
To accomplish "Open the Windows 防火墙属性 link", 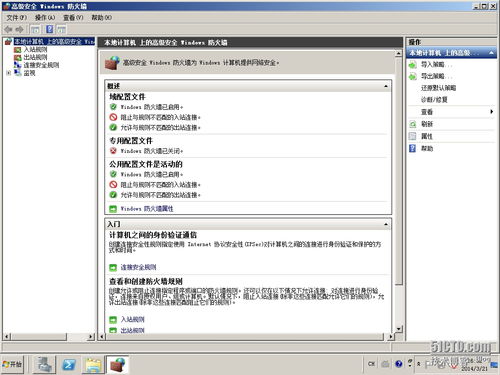I will tap(147, 209).
